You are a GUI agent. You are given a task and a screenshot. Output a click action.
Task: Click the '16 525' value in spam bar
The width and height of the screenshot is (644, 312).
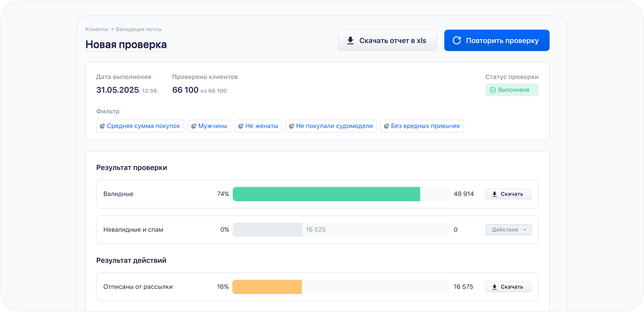click(x=316, y=230)
